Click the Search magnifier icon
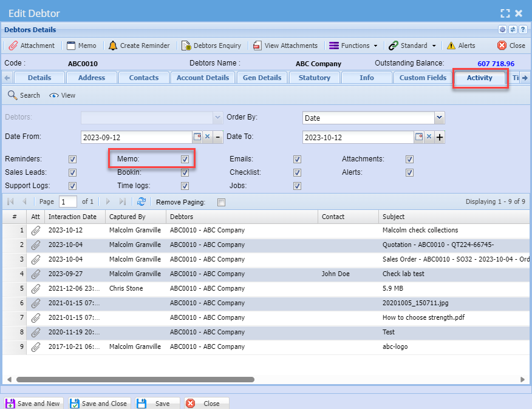532x409 pixels. tap(12, 95)
